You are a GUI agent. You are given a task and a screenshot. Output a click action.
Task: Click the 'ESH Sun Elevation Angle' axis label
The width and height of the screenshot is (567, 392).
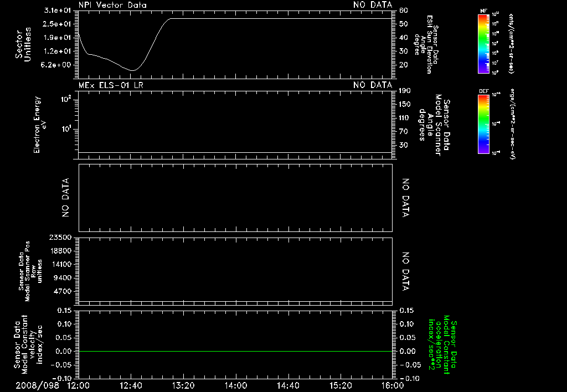[426, 44]
